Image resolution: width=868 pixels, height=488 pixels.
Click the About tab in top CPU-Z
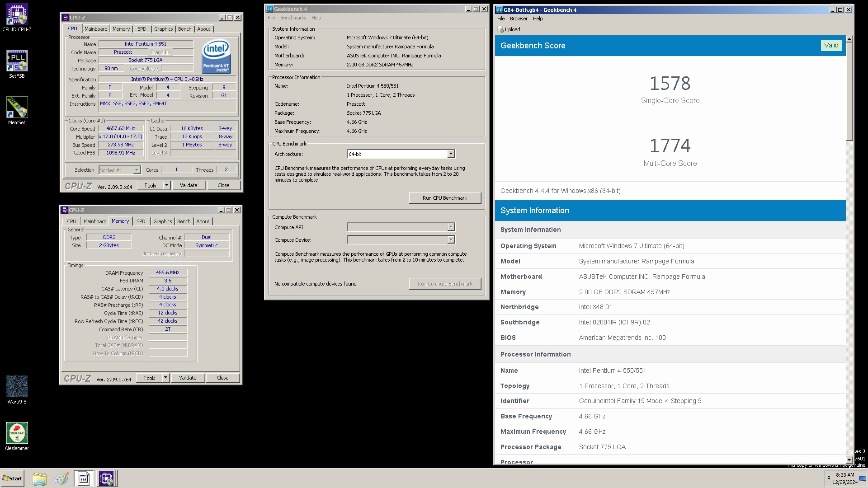tap(204, 29)
